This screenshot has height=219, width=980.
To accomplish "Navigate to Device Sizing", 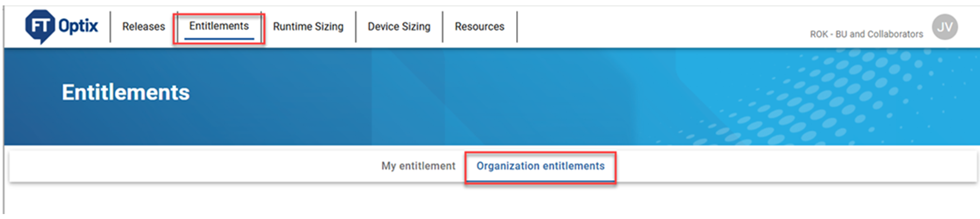I will click(399, 27).
